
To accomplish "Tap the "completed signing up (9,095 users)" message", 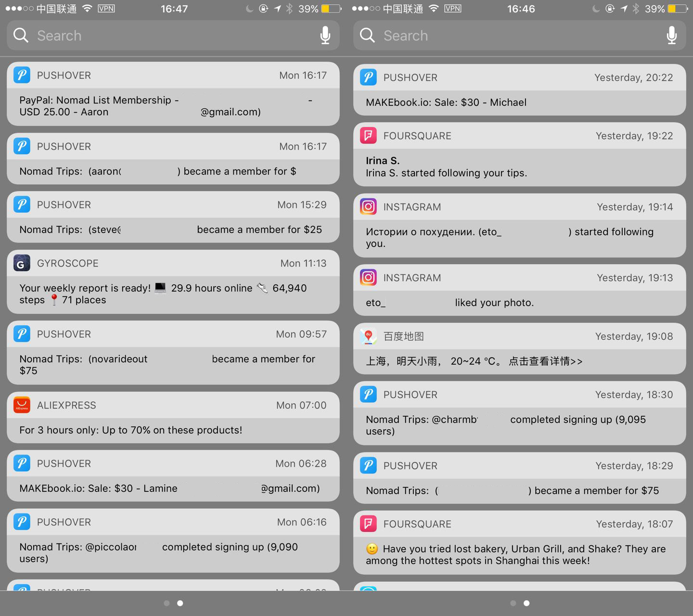I will (506, 425).
